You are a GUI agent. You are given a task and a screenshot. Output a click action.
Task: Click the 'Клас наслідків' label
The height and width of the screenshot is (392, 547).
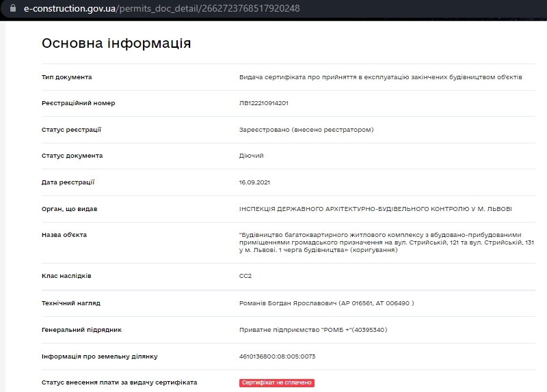(66, 276)
